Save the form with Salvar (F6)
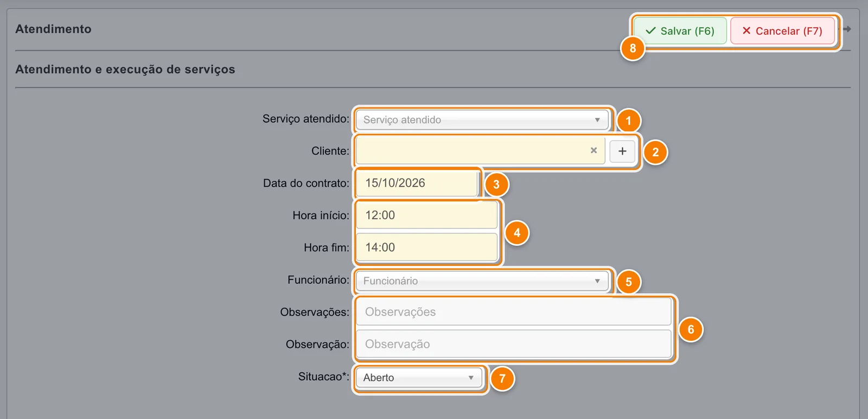868x419 pixels. pos(680,31)
